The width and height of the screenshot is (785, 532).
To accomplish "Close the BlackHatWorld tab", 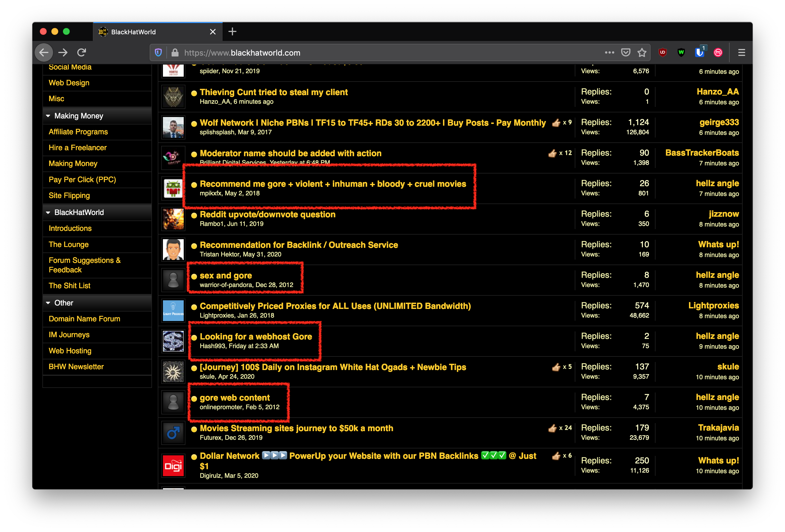I will (x=213, y=32).
